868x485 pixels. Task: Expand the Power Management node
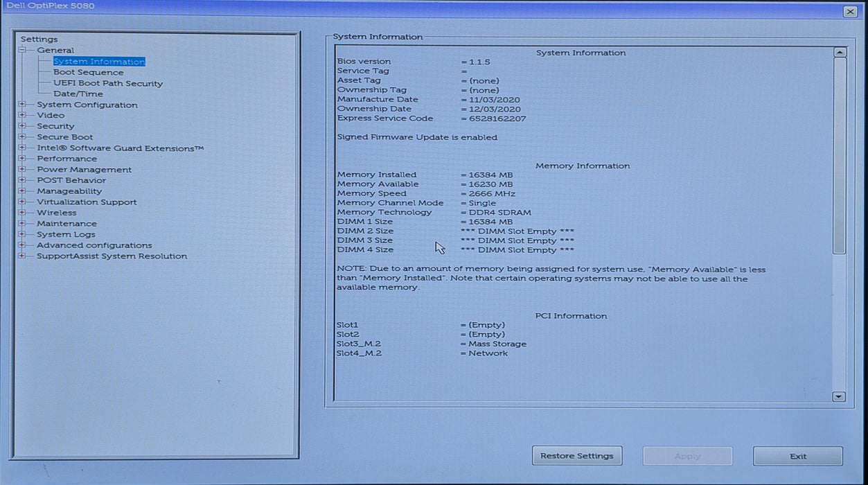tap(22, 169)
